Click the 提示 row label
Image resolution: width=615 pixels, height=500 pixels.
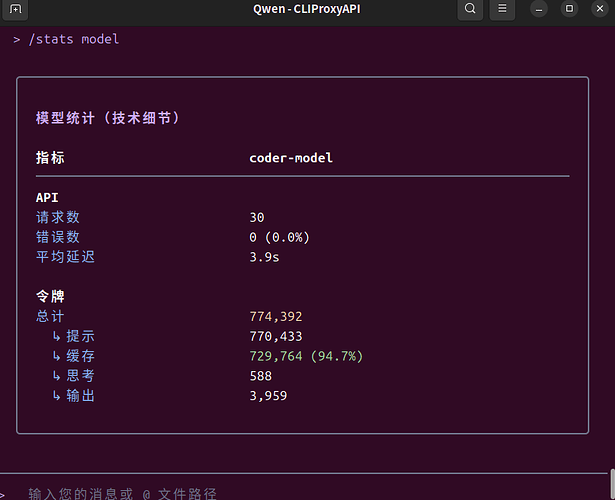pyautogui.click(x=80, y=336)
